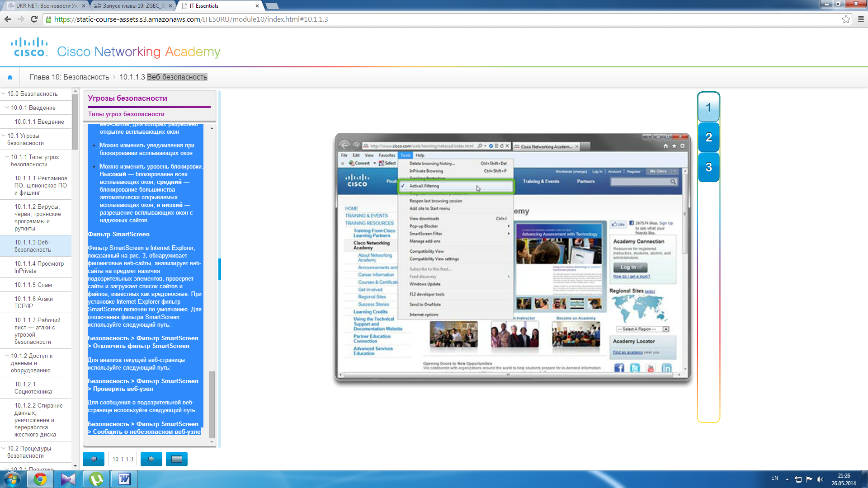Collapse the 10.1.1 Типы угроз безопасности node
The width and height of the screenshot is (868, 488).
[7, 157]
